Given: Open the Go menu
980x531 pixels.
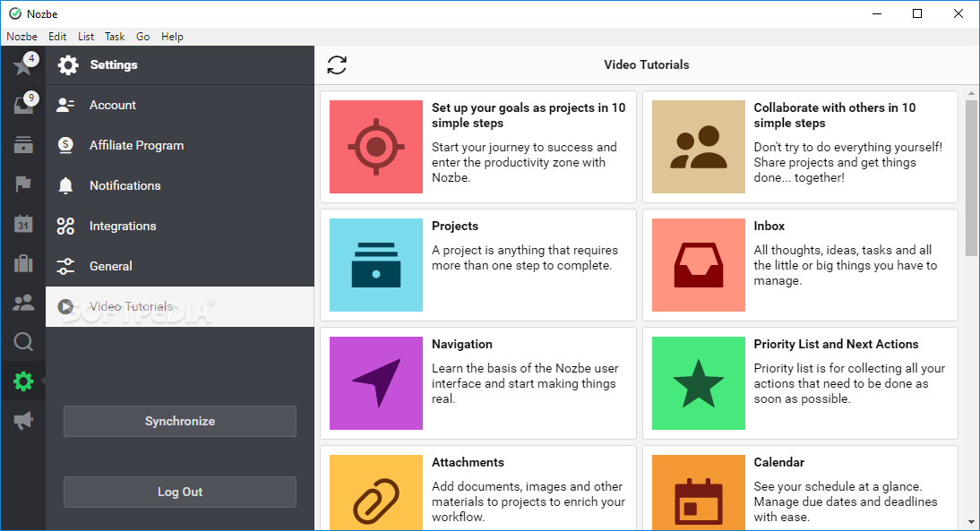Looking at the screenshot, I should point(143,37).
